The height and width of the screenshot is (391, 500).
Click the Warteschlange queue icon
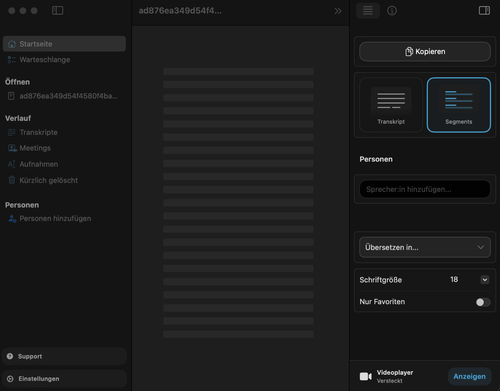(x=12, y=60)
